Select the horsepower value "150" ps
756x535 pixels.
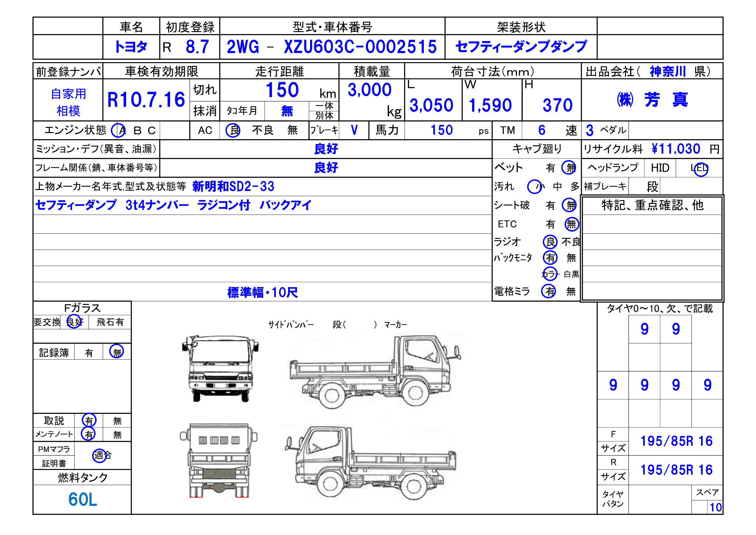pos(442,130)
